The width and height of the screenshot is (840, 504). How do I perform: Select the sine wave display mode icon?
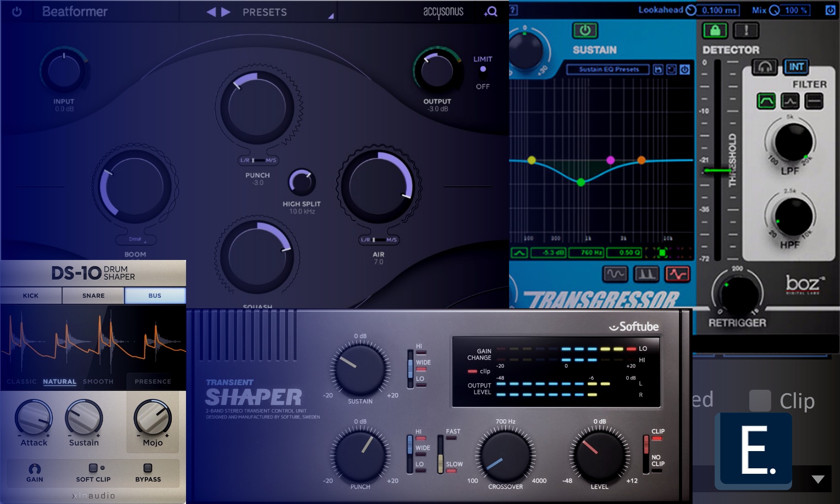pyautogui.click(x=615, y=275)
